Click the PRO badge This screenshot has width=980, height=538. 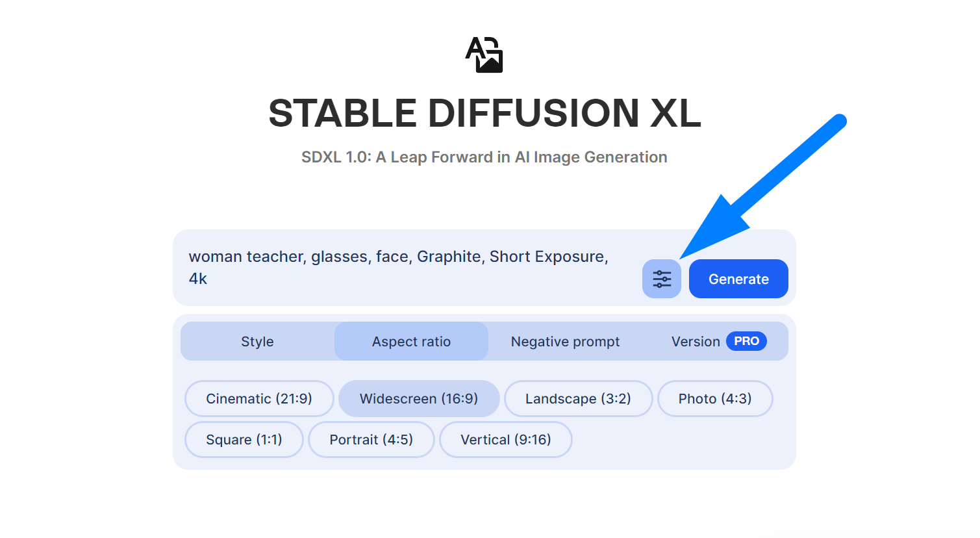pyautogui.click(x=746, y=341)
